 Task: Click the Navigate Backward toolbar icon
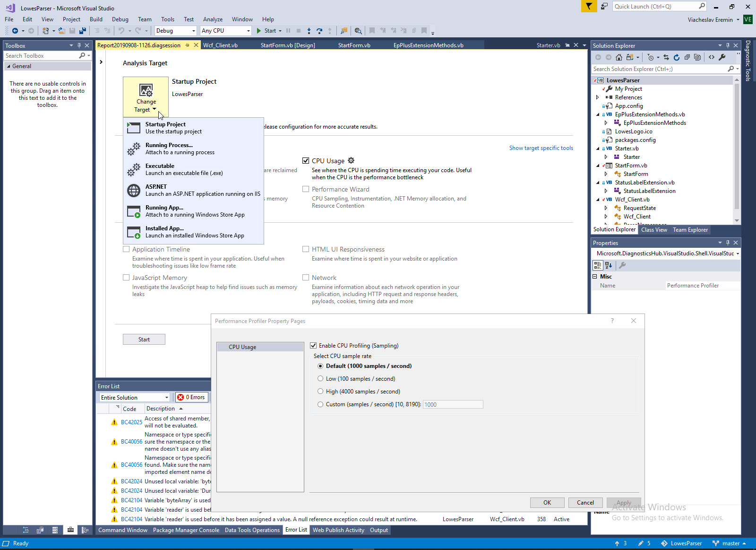pos(15,31)
